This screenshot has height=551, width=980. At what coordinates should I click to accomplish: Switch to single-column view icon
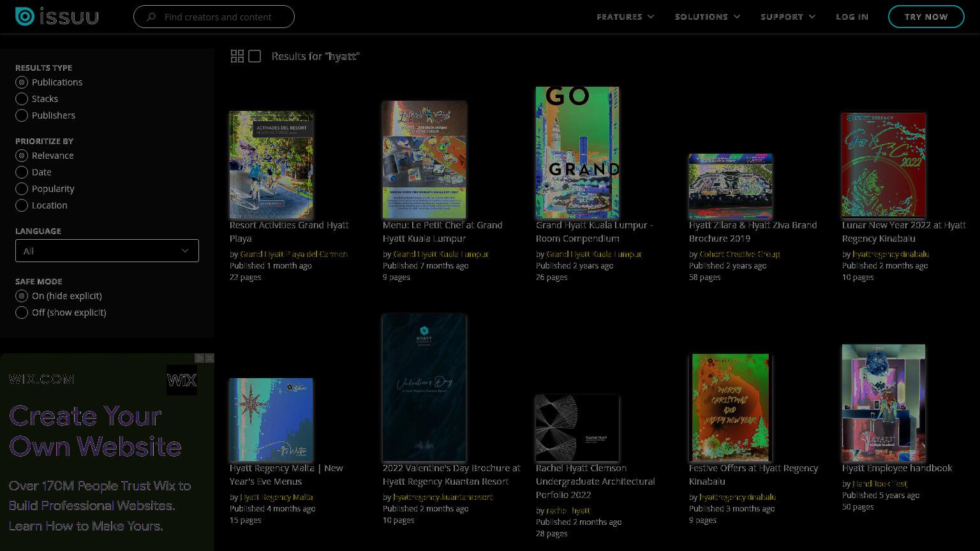[x=255, y=56]
